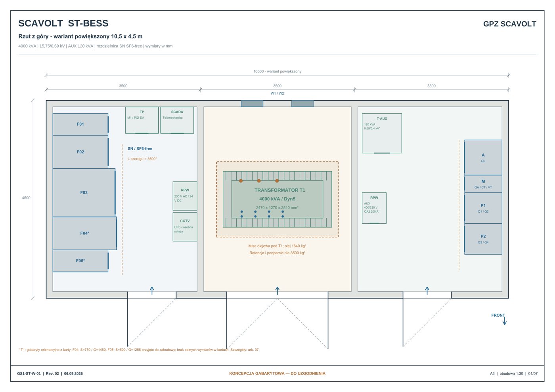Select the RPW 230 V AC / 24 V DC cabinet
This screenshot has width=555, height=392.
click(x=185, y=196)
